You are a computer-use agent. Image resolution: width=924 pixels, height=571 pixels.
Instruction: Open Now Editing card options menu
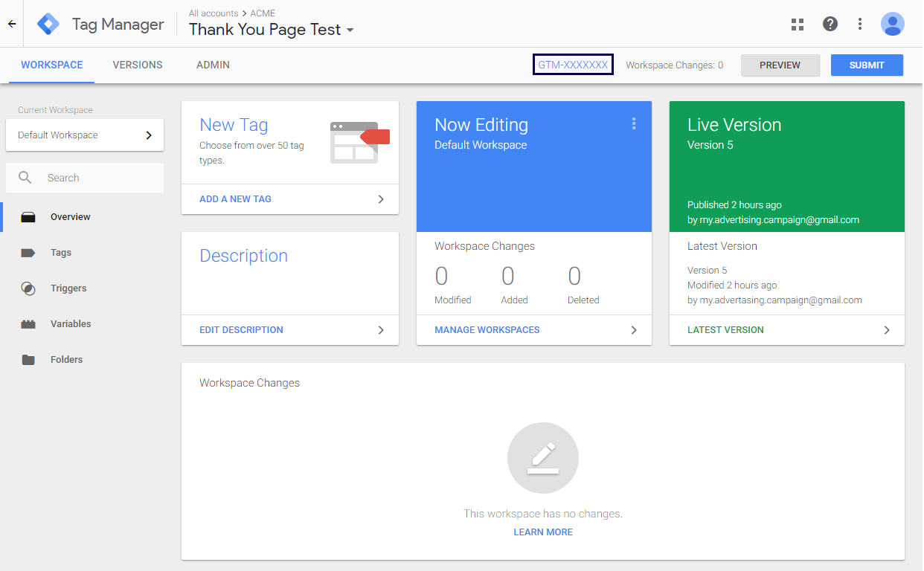[634, 124]
